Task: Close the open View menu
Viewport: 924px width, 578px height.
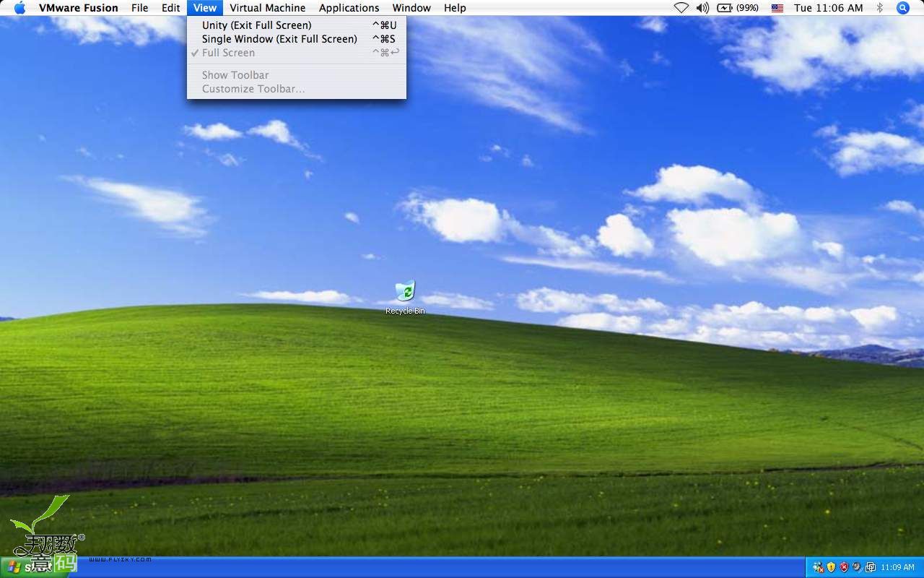Action: pos(205,8)
